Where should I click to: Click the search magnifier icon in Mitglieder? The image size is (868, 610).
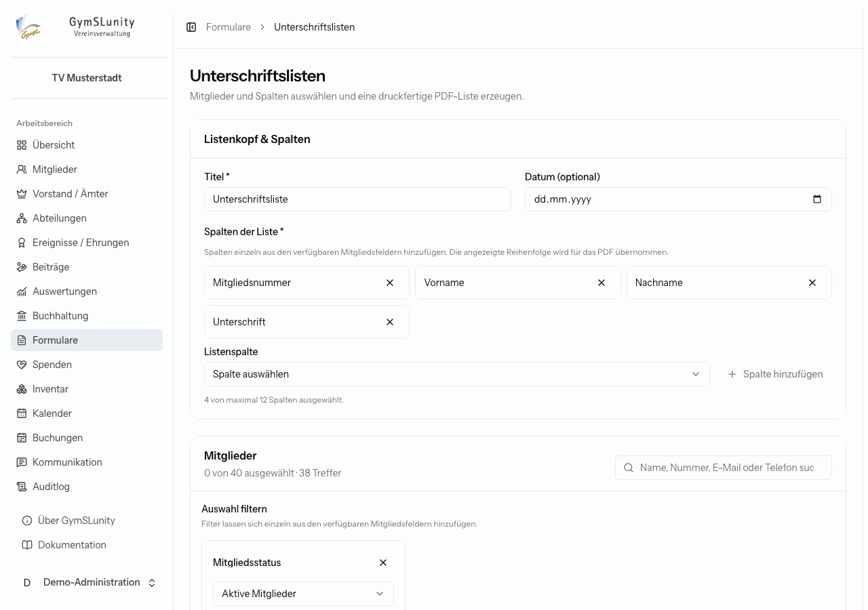[629, 468]
